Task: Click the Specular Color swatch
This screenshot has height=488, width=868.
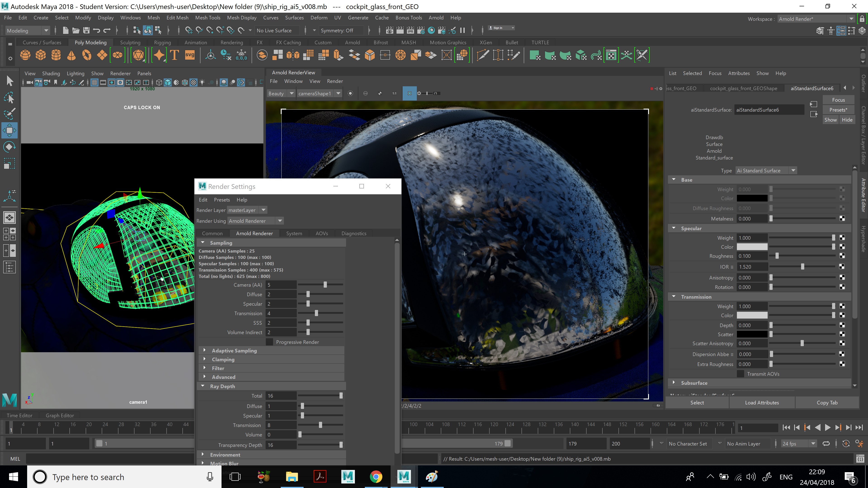Action: pos(752,247)
